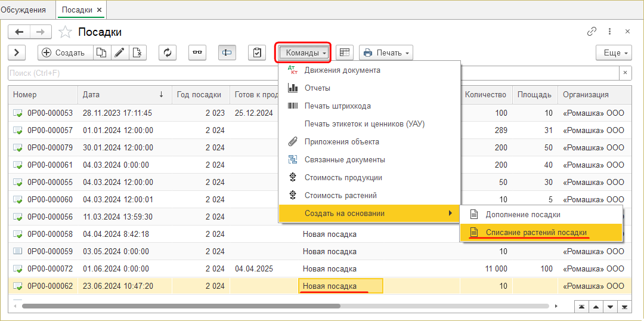Click the mark-for-deletion document icon
This screenshot has width=644, height=321.
(x=137, y=53)
